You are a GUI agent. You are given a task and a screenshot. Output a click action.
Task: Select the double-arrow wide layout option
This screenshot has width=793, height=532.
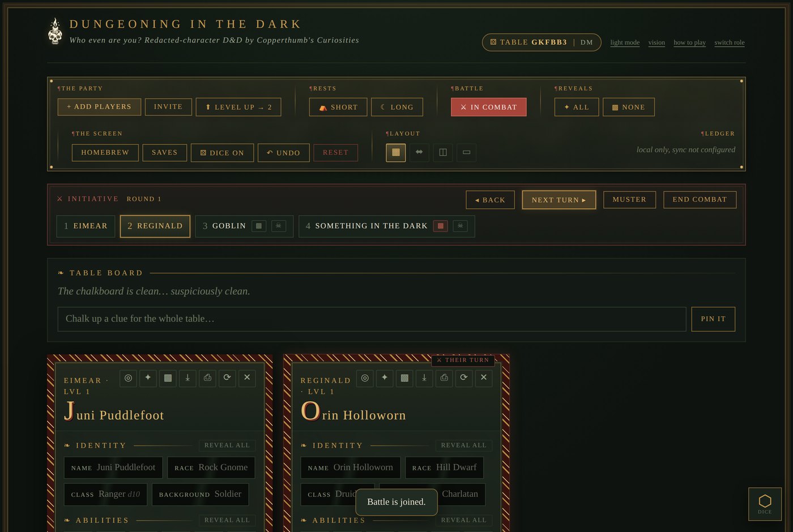coord(419,152)
